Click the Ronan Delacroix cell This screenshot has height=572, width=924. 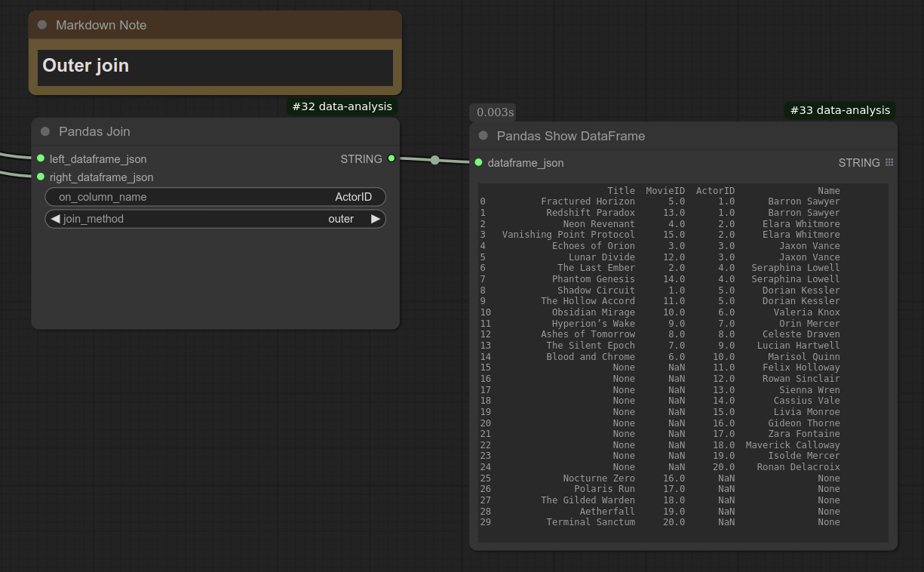point(798,467)
